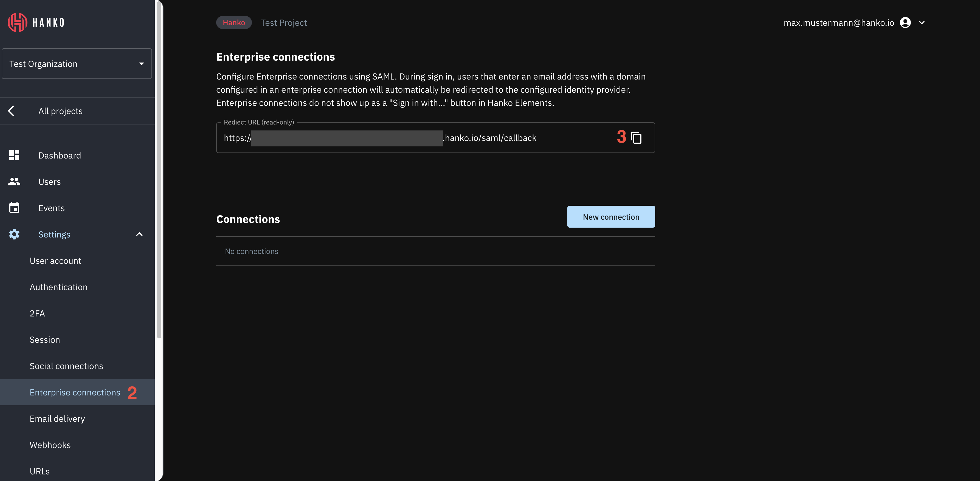Click the New connection button
Viewport: 980px width, 481px height.
pyautogui.click(x=611, y=217)
